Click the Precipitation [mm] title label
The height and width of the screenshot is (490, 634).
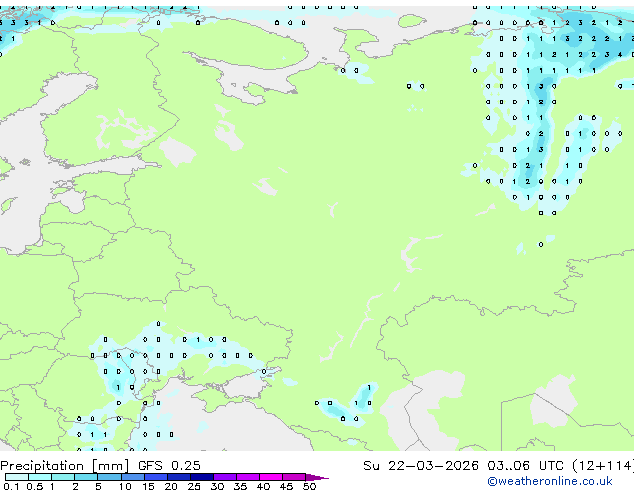pos(65,466)
